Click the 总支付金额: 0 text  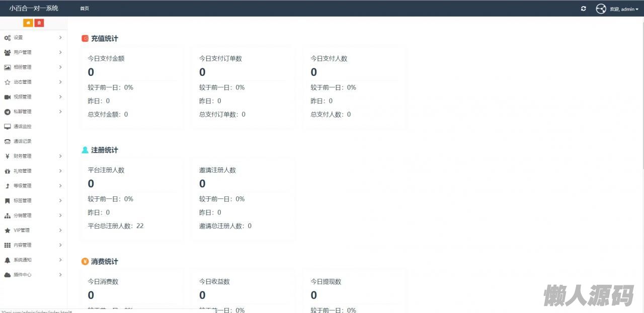point(108,115)
